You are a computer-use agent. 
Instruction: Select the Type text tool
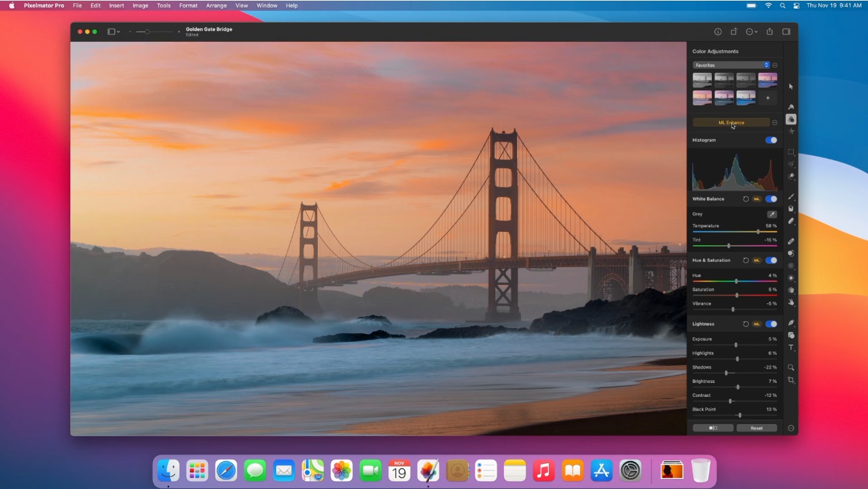pyautogui.click(x=791, y=348)
